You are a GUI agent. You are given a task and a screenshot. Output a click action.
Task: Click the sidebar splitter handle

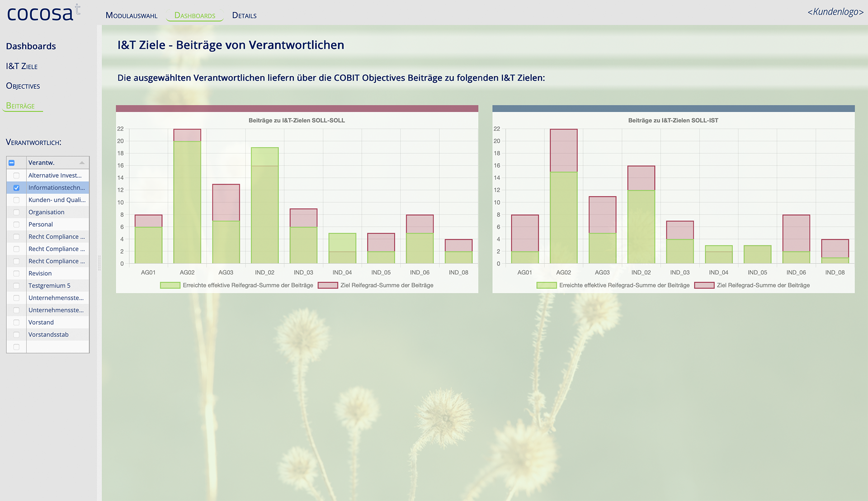tap(99, 263)
